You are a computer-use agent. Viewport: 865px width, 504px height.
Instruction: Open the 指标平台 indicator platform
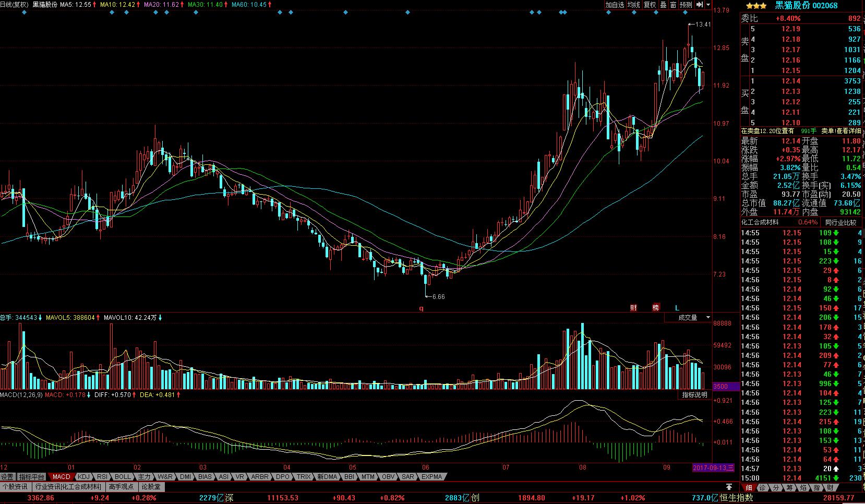(x=32, y=477)
